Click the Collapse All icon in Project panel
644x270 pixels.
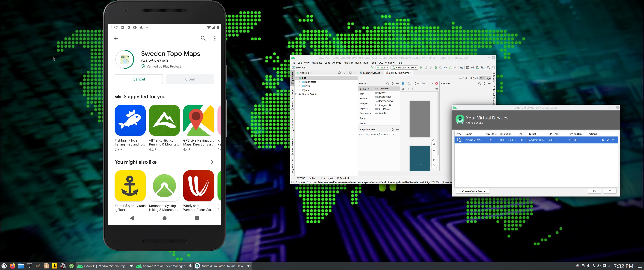tap(344, 73)
